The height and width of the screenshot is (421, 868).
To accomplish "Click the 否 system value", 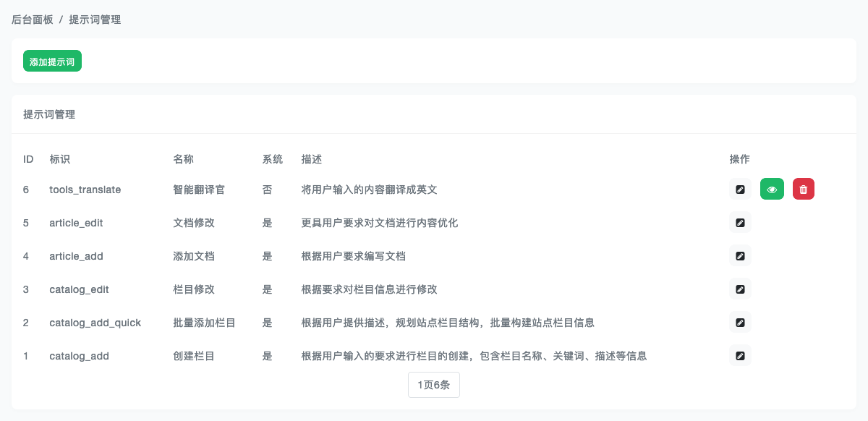I will click(x=267, y=190).
